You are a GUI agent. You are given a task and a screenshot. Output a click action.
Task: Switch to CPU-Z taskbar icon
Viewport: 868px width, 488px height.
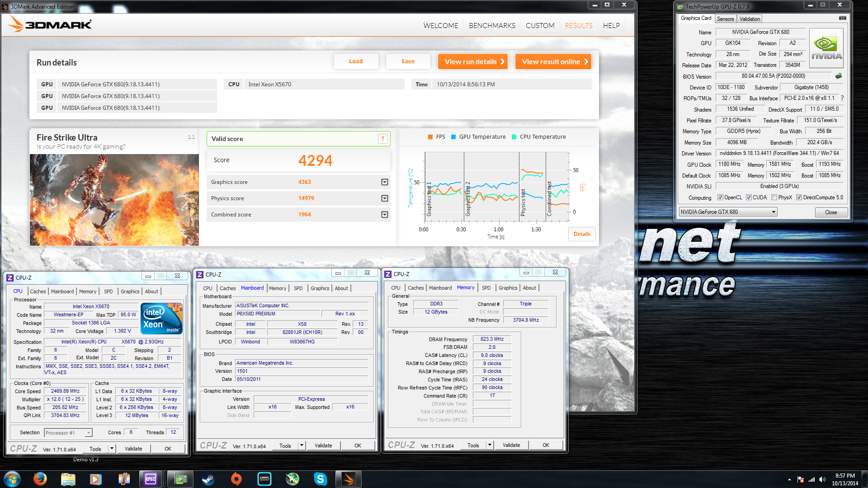pyautogui.click(x=151, y=479)
